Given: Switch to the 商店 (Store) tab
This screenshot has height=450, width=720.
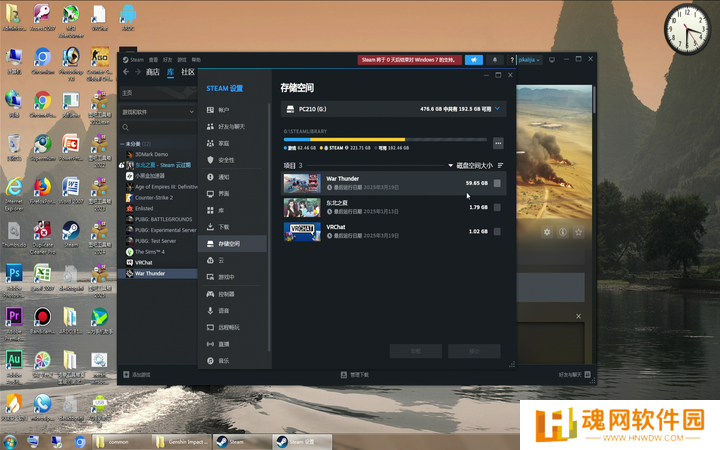Looking at the screenshot, I should (x=152, y=72).
